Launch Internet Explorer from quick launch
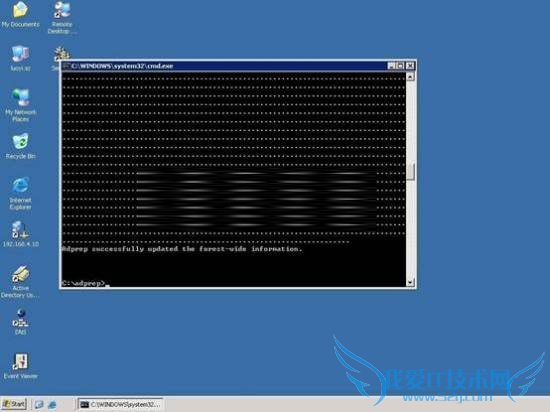Screen dimensions: 550x412 (x=52, y=405)
